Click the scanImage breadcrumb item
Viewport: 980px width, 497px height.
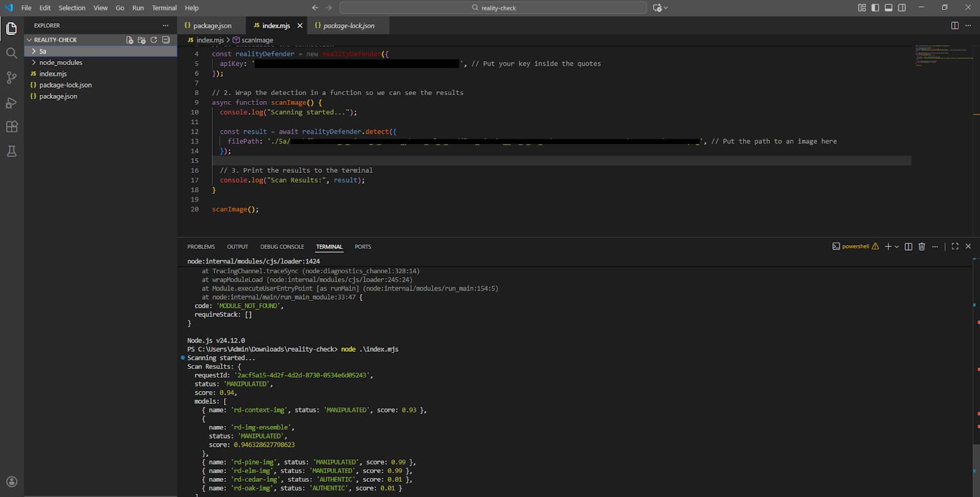click(x=253, y=40)
